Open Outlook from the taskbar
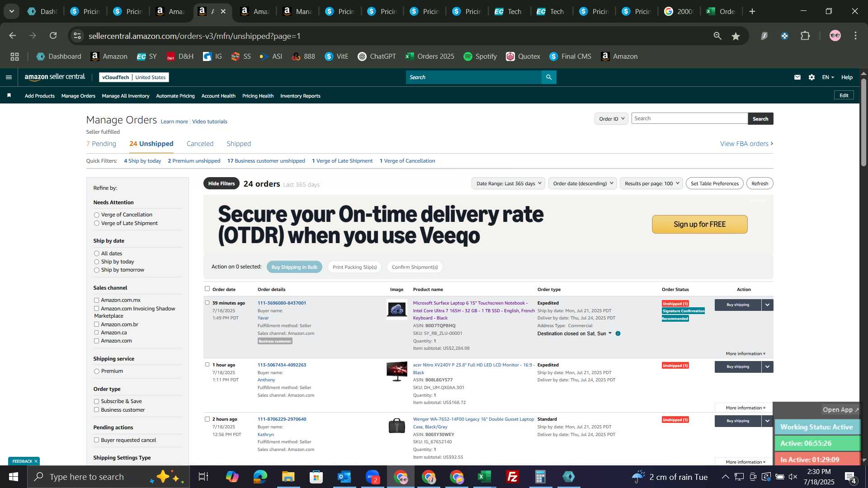The width and height of the screenshot is (868, 488). pyautogui.click(x=344, y=477)
